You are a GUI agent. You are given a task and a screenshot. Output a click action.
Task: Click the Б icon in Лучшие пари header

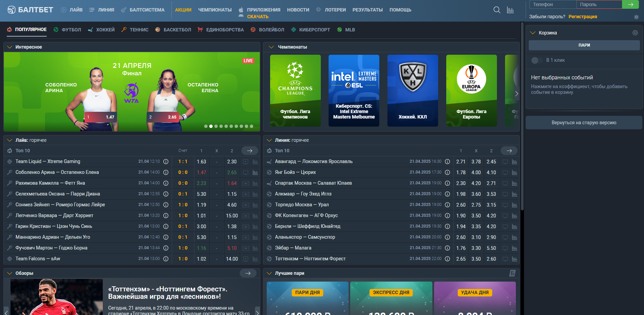click(x=512, y=273)
